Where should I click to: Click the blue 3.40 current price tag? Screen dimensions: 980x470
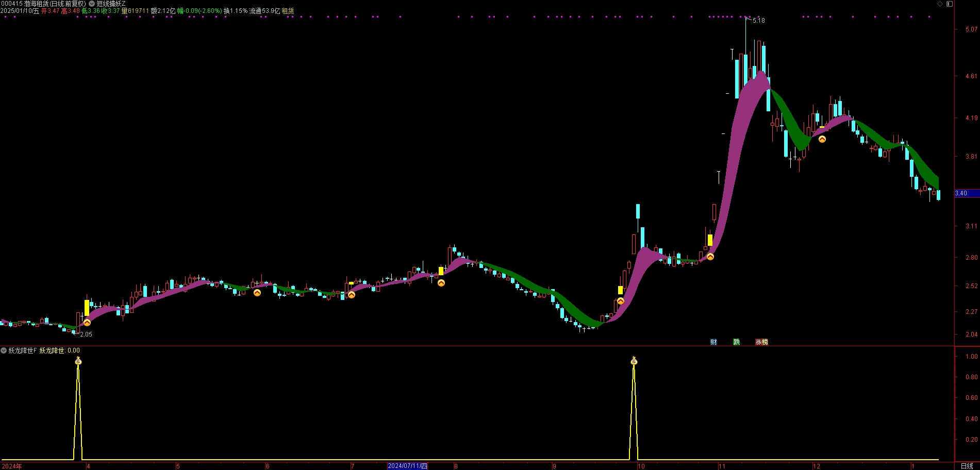tap(967, 193)
